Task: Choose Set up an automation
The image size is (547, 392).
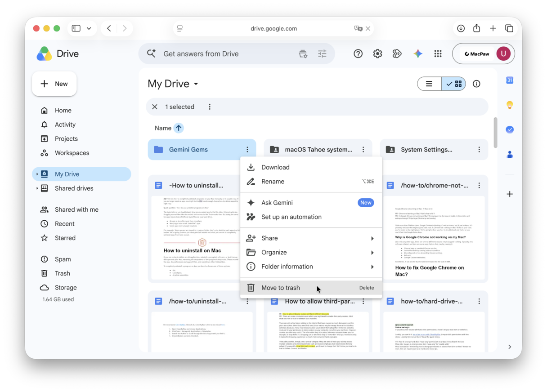Action: click(x=311, y=217)
